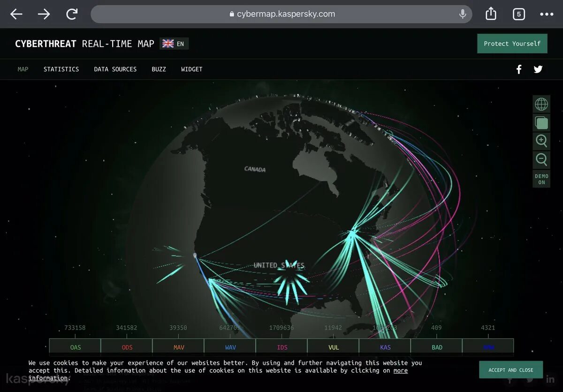Click the count 4321 above the last type
This screenshot has height=392, width=563.
click(x=488, y=328)
